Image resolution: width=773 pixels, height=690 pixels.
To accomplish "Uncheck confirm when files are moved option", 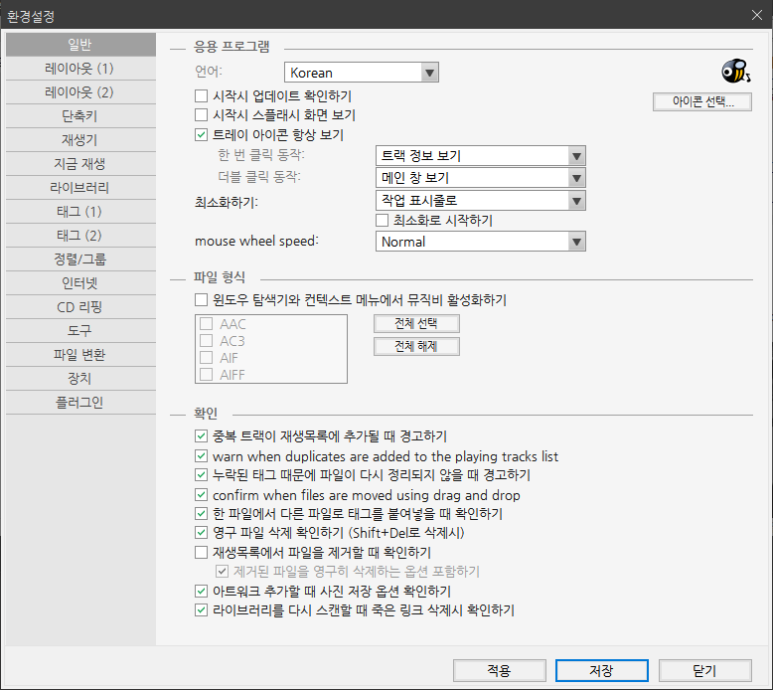I will click(201, 494).
